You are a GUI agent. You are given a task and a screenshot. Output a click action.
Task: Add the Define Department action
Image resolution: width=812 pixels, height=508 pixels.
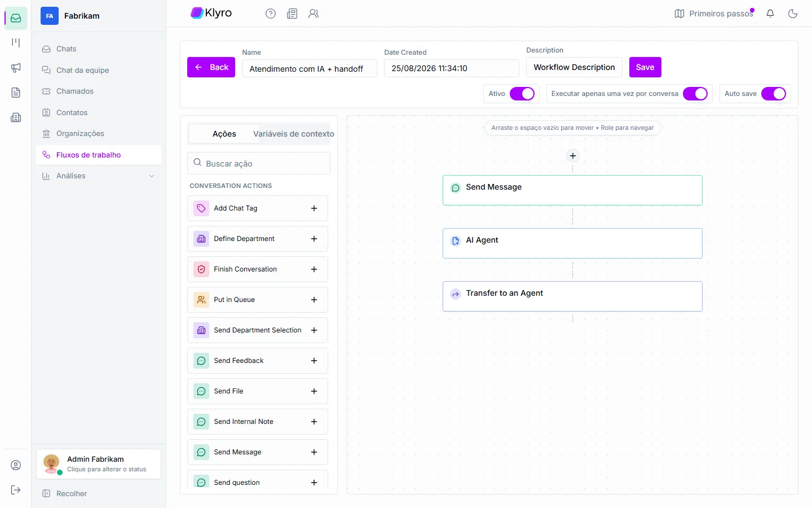click(x=314, y=239)
